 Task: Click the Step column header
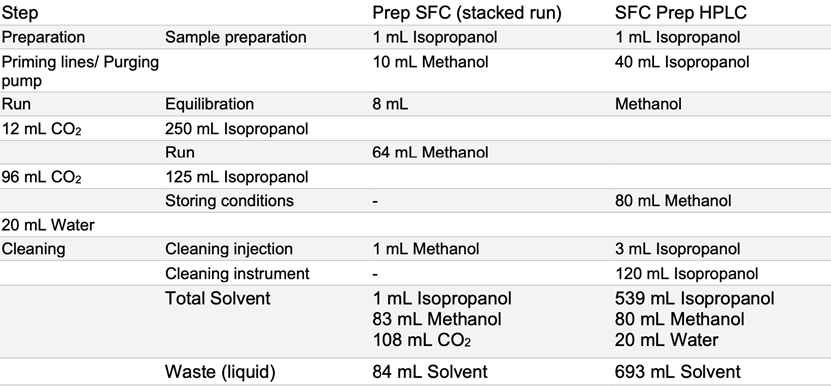pyautogui.click(x=20, y=13)
